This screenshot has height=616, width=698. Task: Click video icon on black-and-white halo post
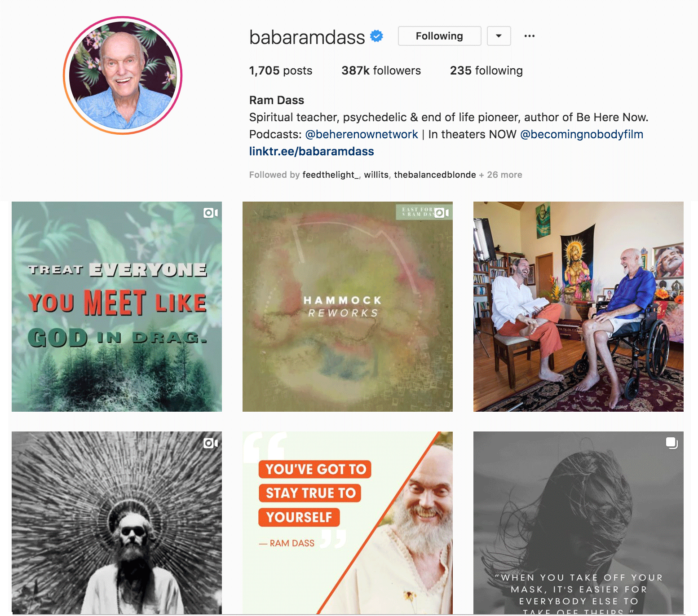point(211,443)
